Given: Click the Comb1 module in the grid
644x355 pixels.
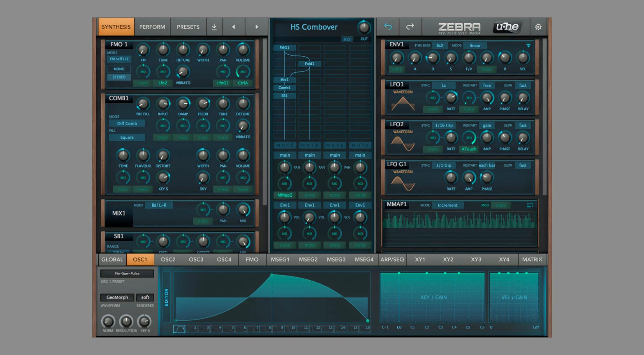Looking at the screenshot, I should tap(284, 88).
